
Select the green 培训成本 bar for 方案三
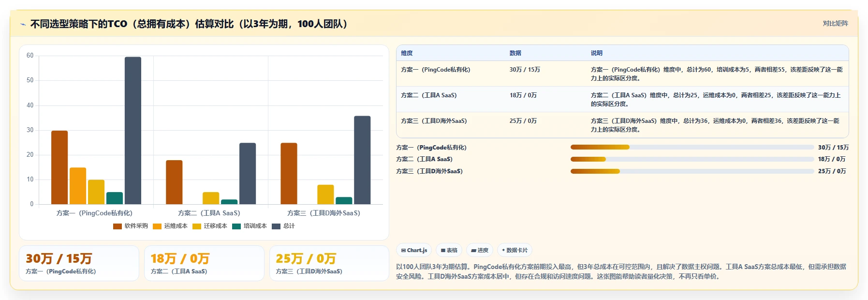pos(344,201)
